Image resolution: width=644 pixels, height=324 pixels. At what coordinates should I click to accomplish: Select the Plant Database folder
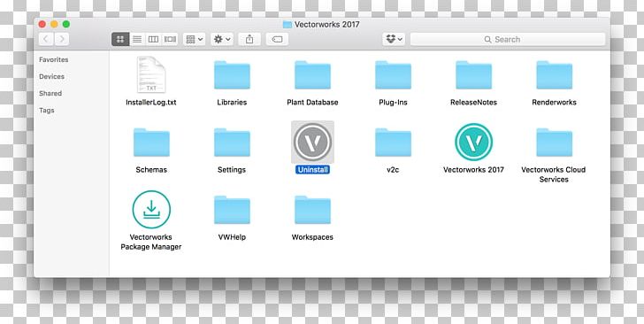click(312, 75)
